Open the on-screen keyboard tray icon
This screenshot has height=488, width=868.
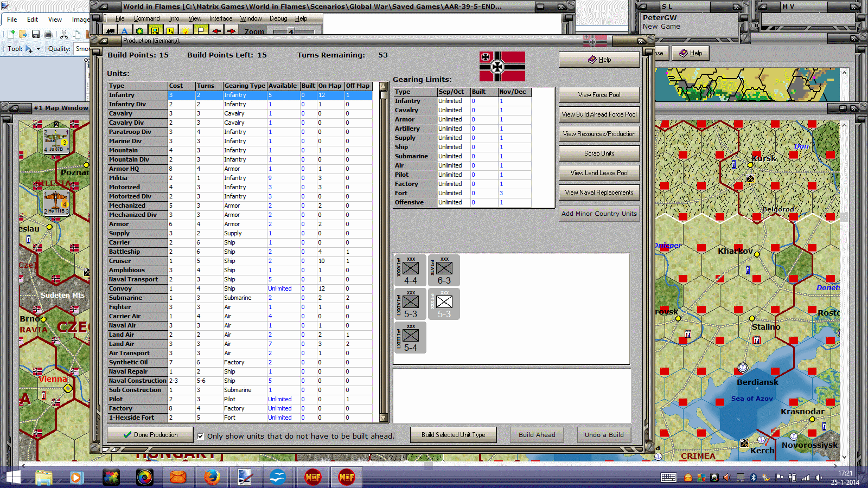[668, 478]
